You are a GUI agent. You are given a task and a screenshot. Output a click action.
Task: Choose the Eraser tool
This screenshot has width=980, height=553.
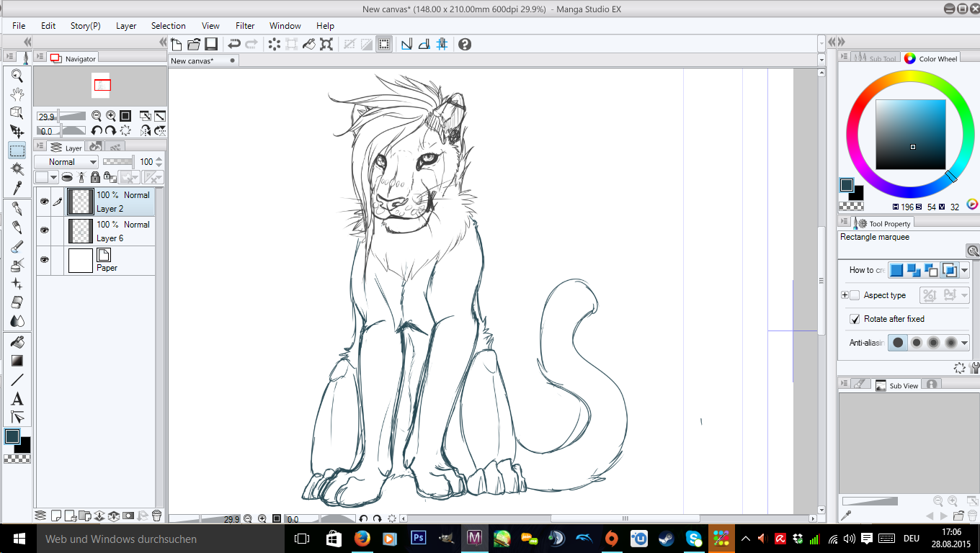[x=17, y=302]
